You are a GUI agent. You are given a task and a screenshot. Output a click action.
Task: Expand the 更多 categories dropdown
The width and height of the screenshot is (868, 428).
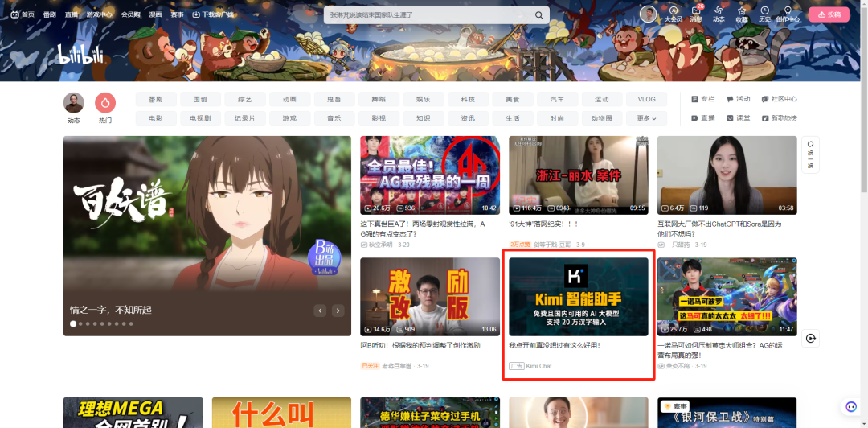coord(646,118)
